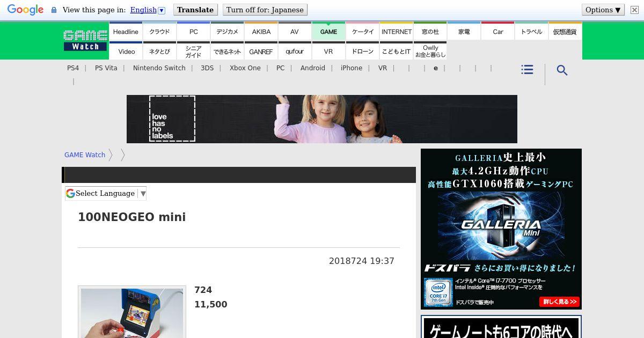
Task: Click Turn off for: Japanese button
Action: point(265,10)
